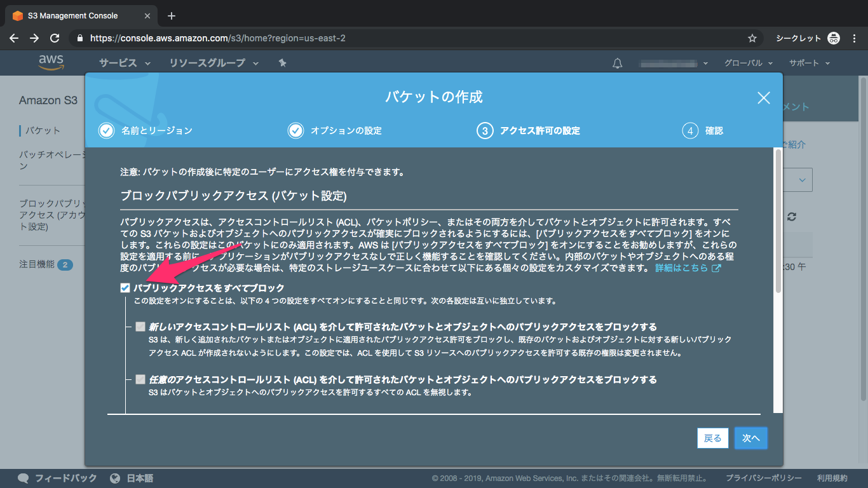Open a new browser tab with plus
Image resolution: width=868 pixels, height=488 pixels.
(172, 16)
